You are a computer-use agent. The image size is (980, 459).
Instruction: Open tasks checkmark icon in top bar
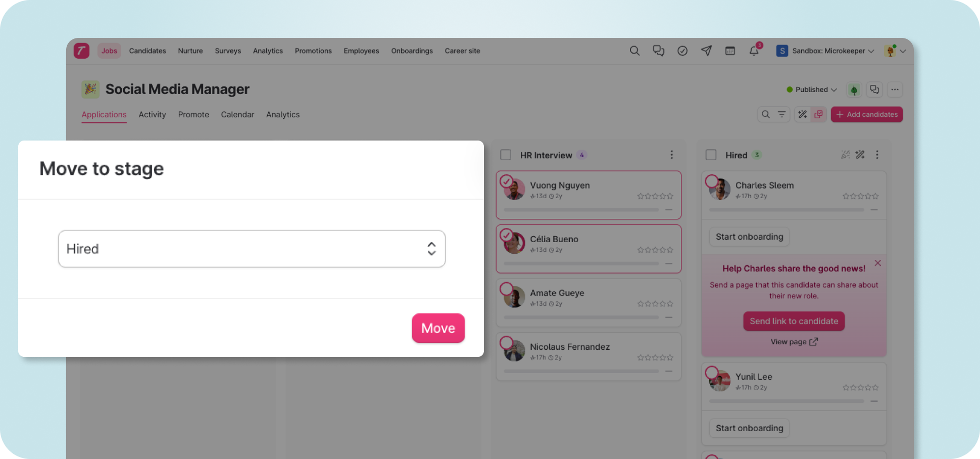(x=682, y=51)
